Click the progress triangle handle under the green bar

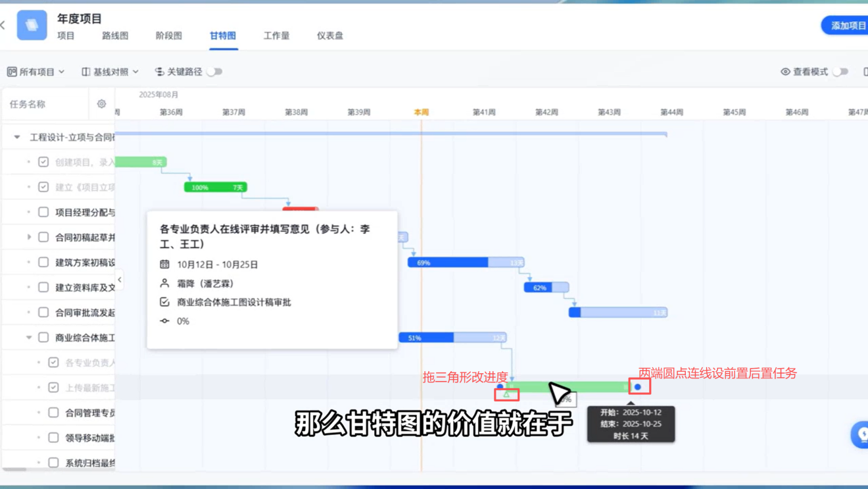pyautogui.click(x=506, y=394)
